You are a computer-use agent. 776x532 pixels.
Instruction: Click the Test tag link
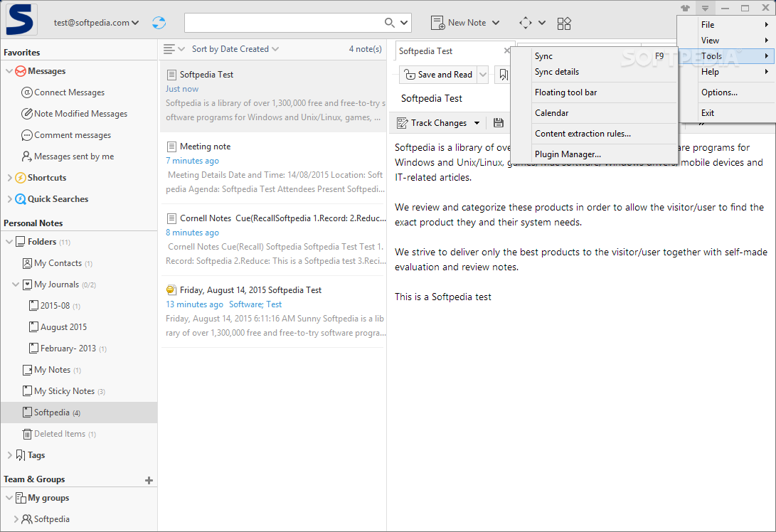[x=274, y=305]
